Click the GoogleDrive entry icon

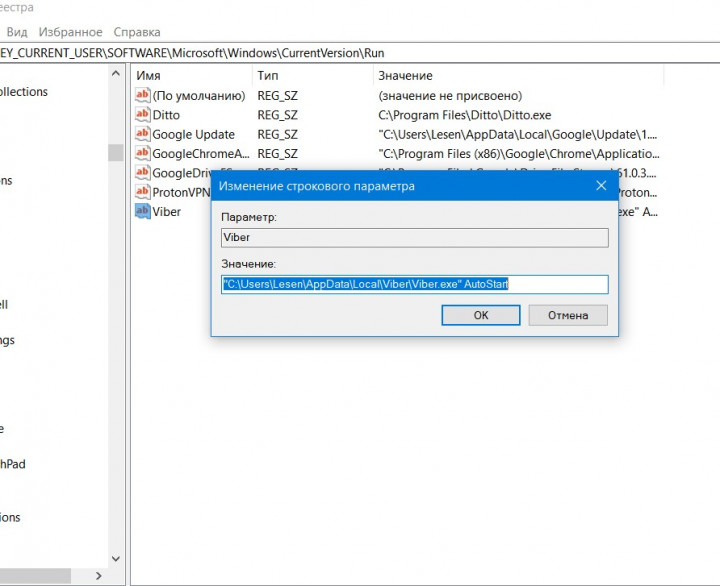pos(142,173)
